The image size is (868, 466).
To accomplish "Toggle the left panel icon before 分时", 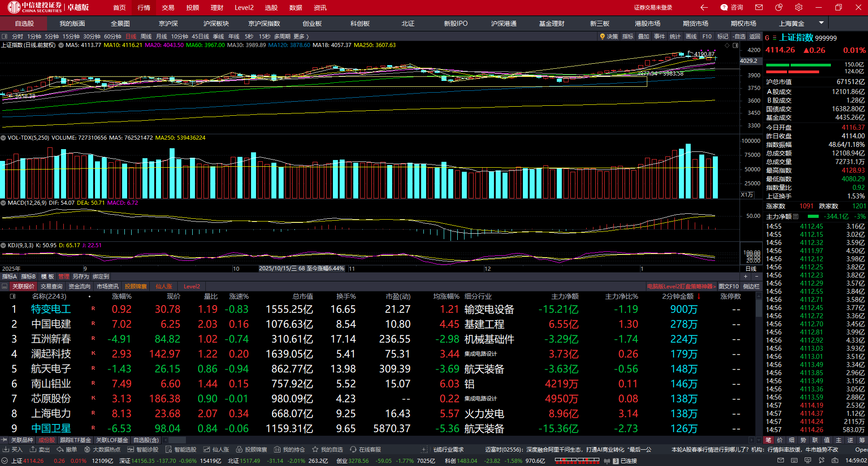I will point(5,37).
